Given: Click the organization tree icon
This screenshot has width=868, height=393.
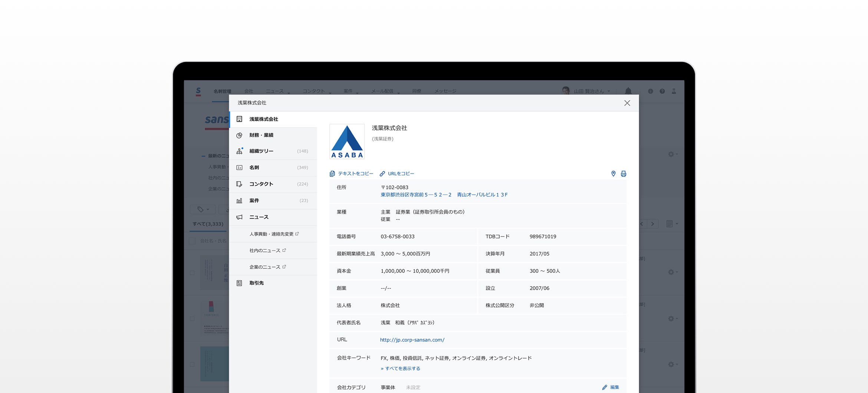Looking at the screenshot, I should pyautogui.click(x=239, y=151).
